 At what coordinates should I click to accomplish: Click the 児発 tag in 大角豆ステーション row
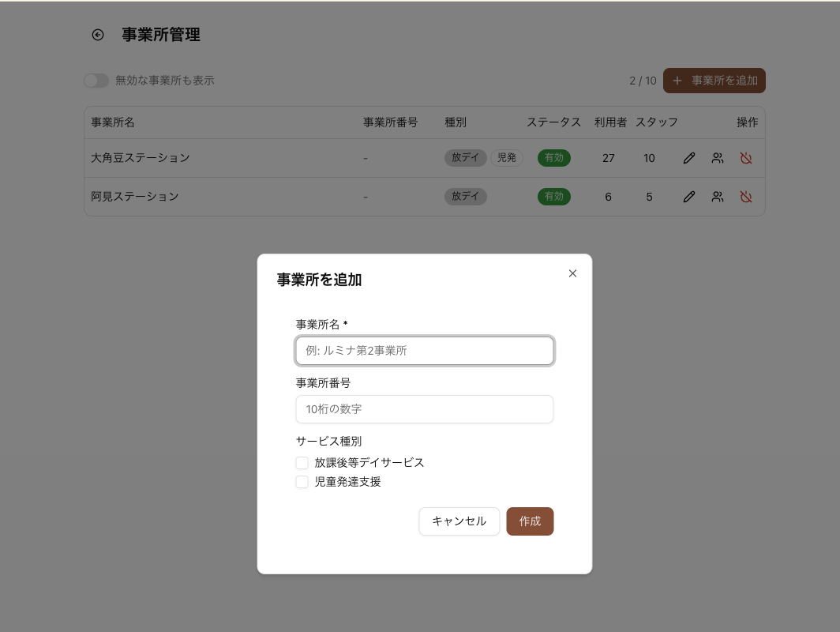(507, 158)
